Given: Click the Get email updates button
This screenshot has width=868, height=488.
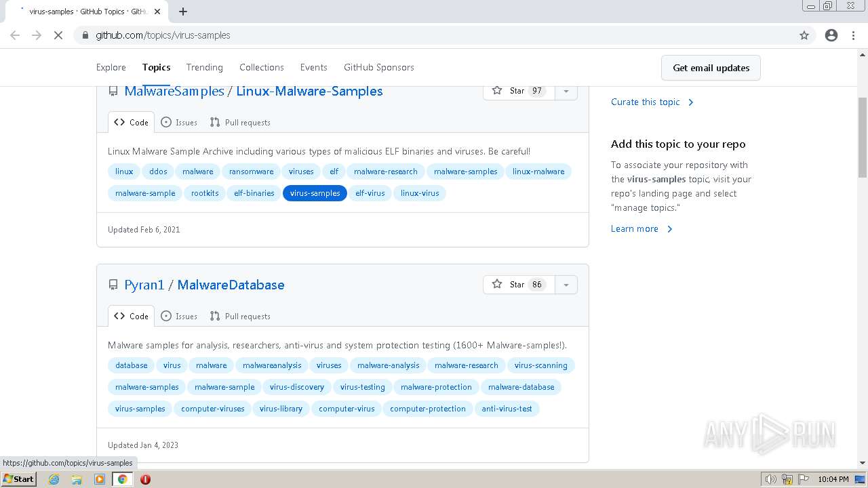Looking at the screenshot, I should [x=711, y=68].
